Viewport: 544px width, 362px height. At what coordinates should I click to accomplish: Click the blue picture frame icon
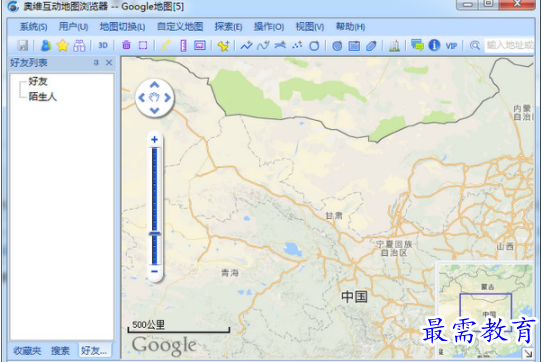(x=354, y=45)
